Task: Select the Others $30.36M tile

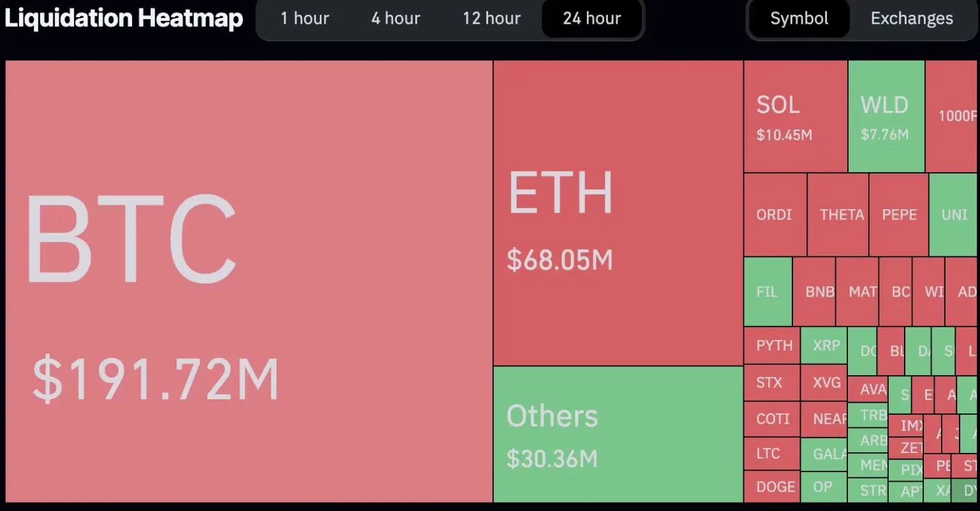Action: click(x=618, y=434)
